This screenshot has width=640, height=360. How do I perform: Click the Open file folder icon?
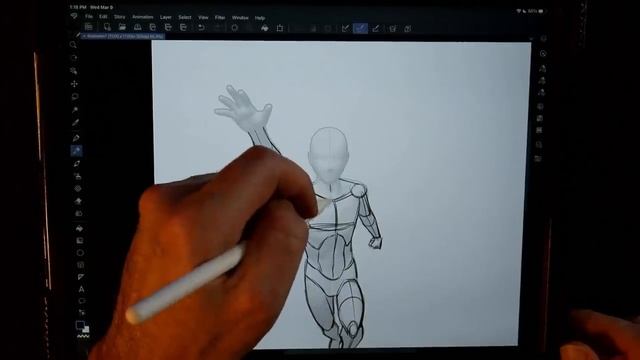point(122,27)
